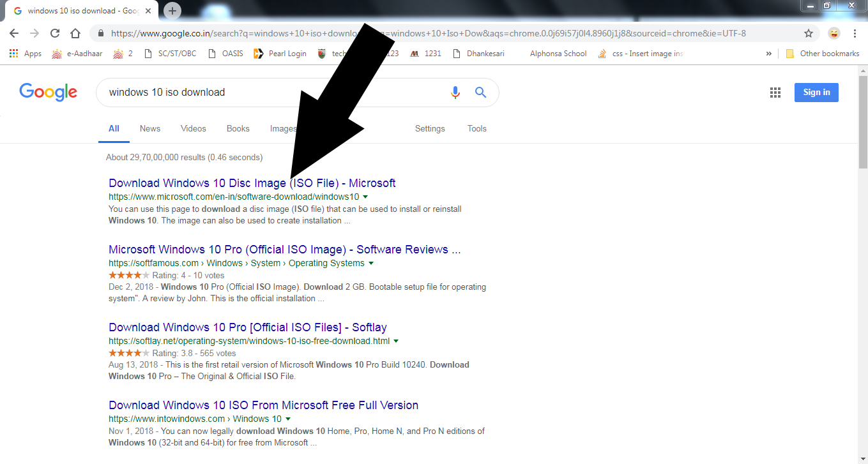Open the e-Aadhaar bookmark
The height and width of the screenshot is (464, 868).
coord(77,54)
